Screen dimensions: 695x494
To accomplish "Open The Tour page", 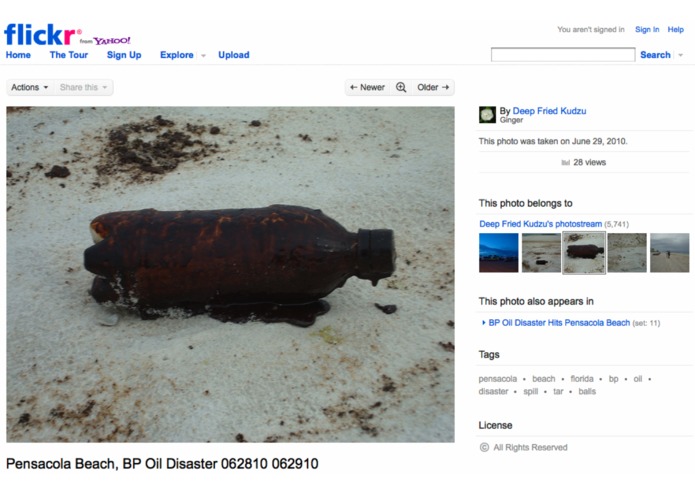I will (69, 55).
